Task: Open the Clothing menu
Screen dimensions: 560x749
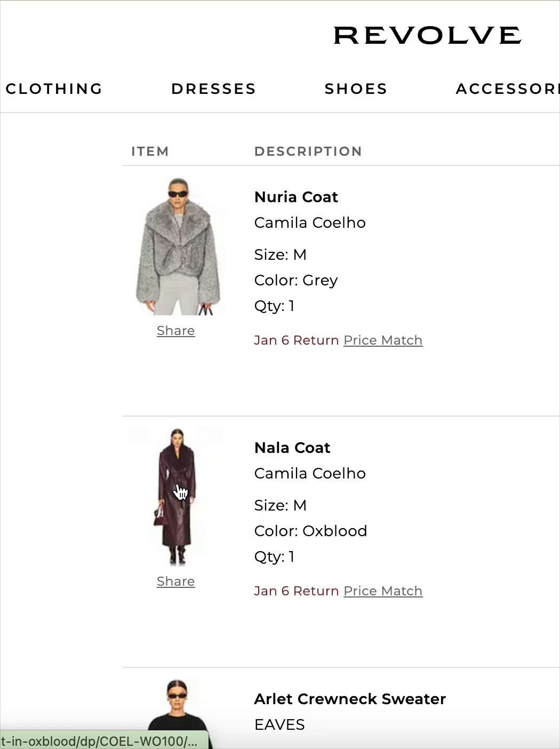Action: [54, 89]
